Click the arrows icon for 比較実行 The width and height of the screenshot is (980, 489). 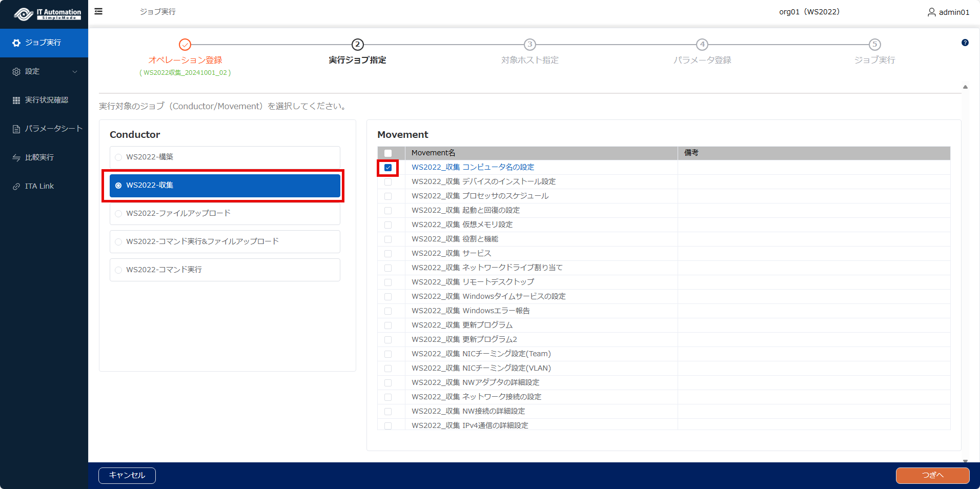pyautogui.click(x=16, y=158)
